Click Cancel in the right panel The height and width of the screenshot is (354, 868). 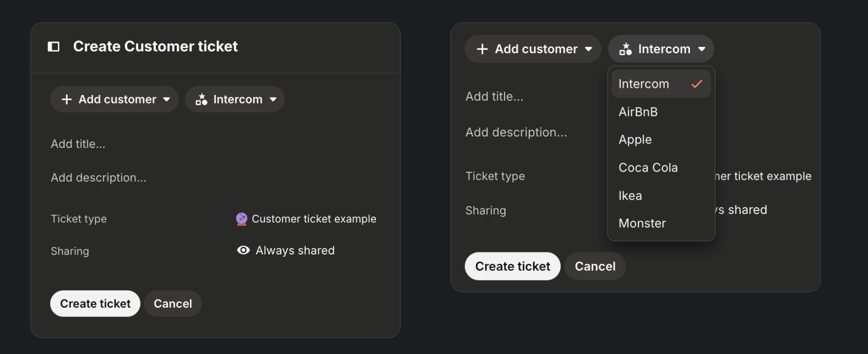point(595,266)
